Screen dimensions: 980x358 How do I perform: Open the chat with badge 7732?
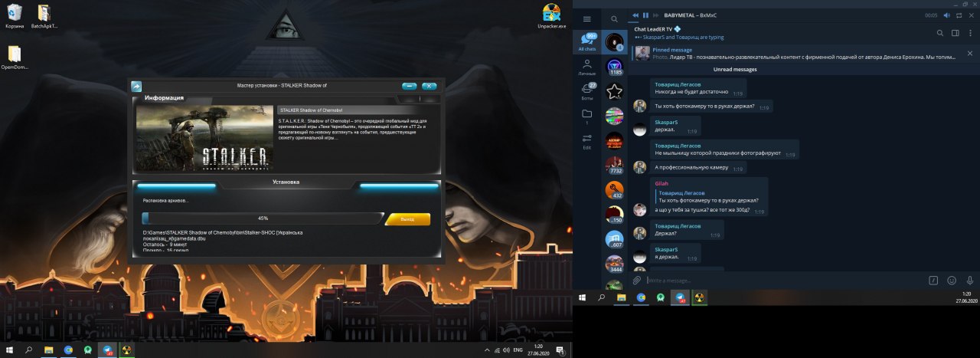coord(614,166)
